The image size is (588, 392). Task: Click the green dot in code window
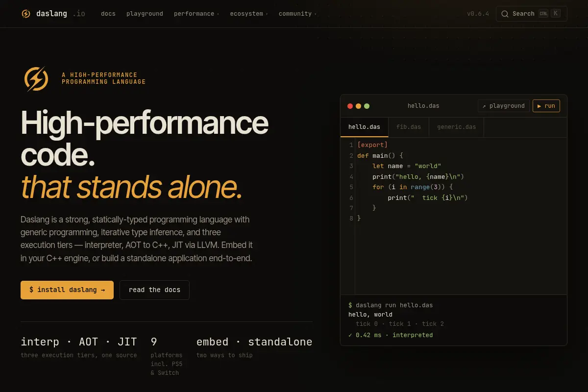point(367,106)
